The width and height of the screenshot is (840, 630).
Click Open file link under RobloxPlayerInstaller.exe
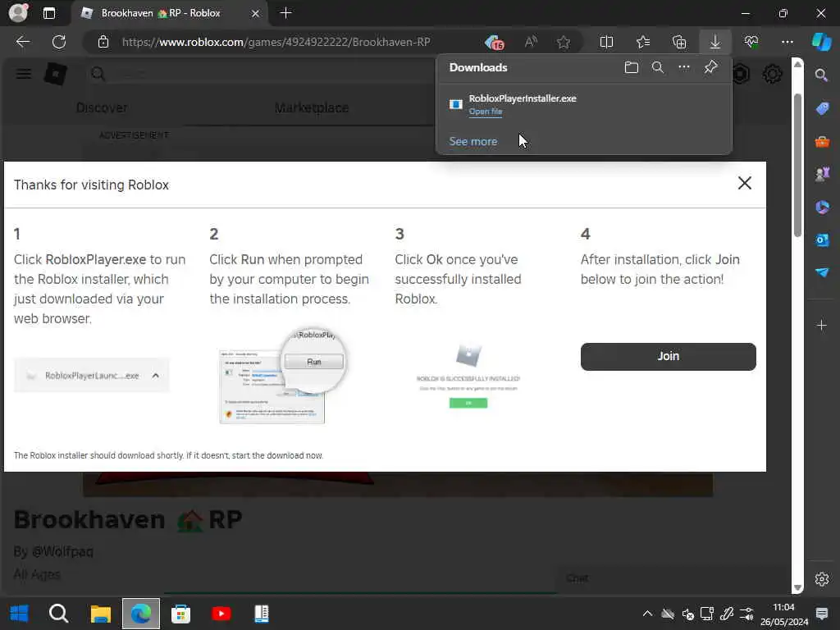[x=486, y=112]
